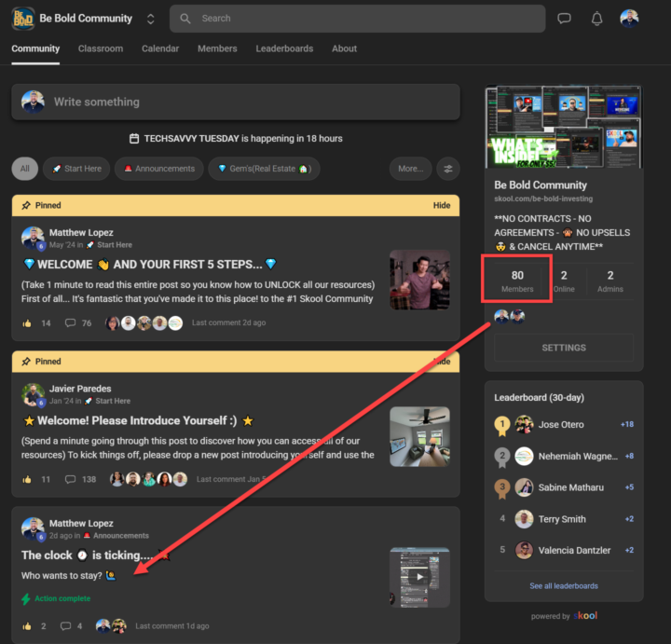Filter posts by Start Here
671x644 pixels.
[76, 169]
